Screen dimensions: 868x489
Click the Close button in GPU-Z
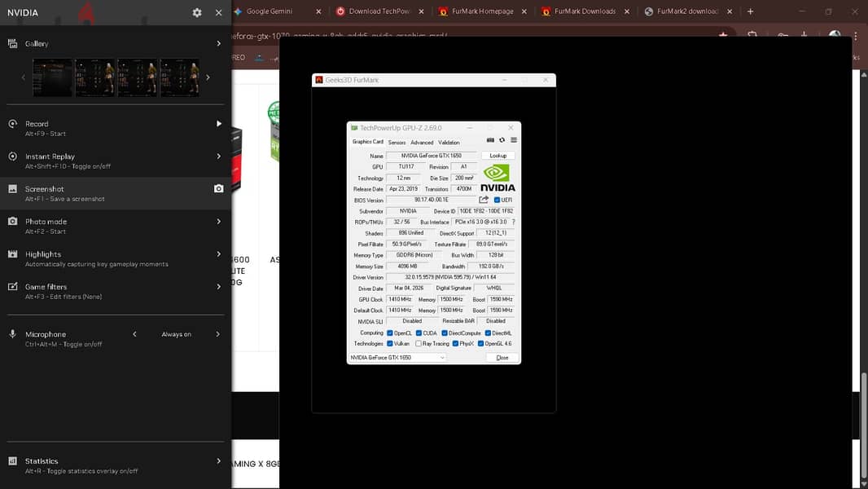pyautogui.click(x=502, y=358)
